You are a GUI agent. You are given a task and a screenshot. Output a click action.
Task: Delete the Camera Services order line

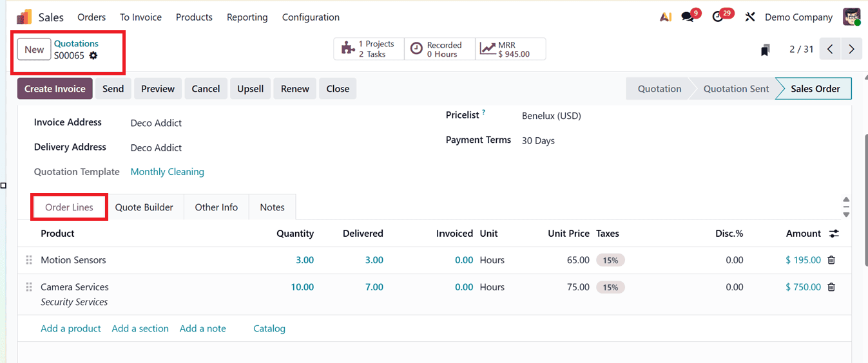click(x=831, y=287)
